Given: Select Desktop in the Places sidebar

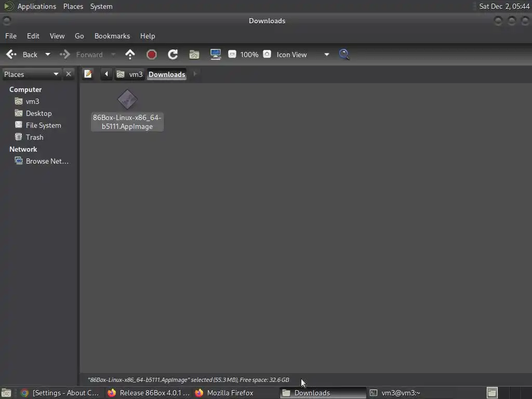Looking at the screenshot, I should [x=39, y=113].
